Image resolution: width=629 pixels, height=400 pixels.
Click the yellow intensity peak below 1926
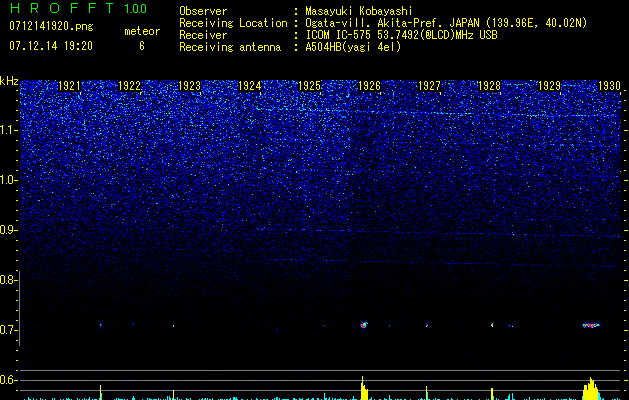364,388
